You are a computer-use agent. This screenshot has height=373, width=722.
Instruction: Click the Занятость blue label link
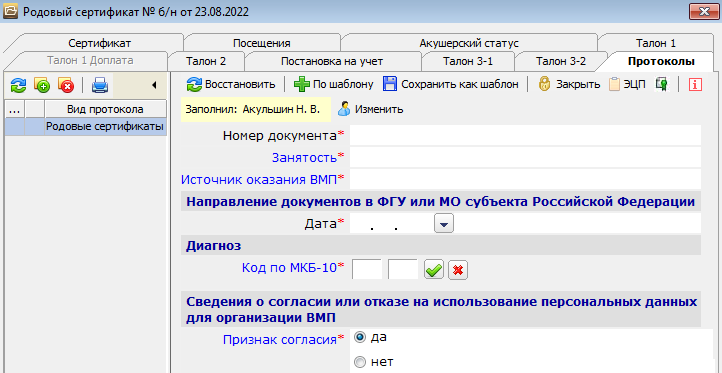point(304,157)
